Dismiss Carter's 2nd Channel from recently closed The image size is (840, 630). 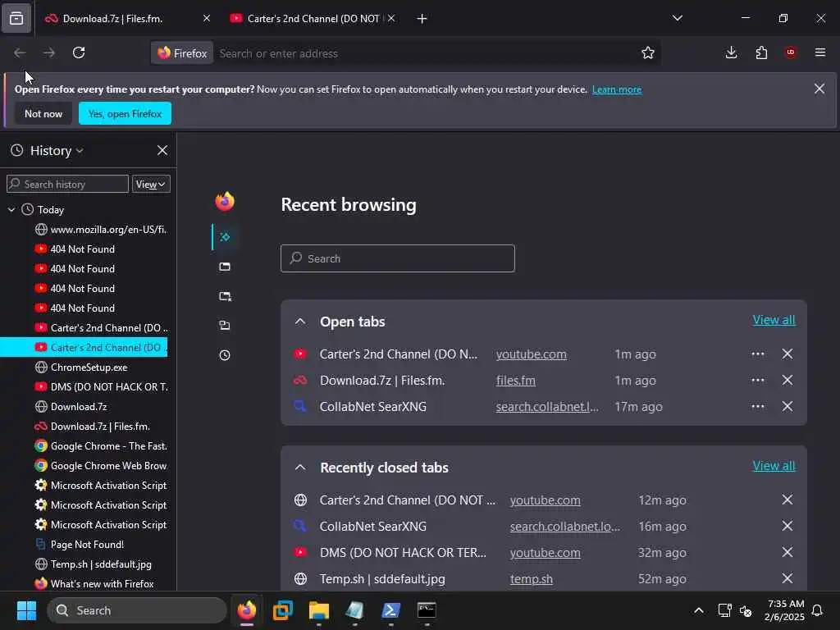click(787, 500)
